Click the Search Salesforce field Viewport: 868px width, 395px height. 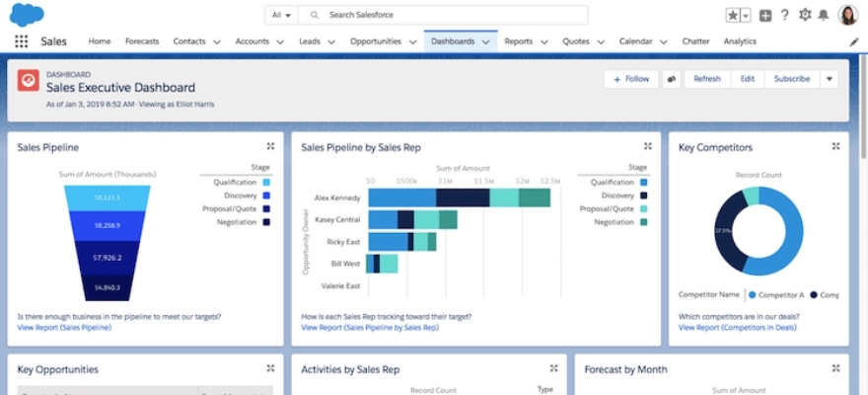(x=443, y=16)
